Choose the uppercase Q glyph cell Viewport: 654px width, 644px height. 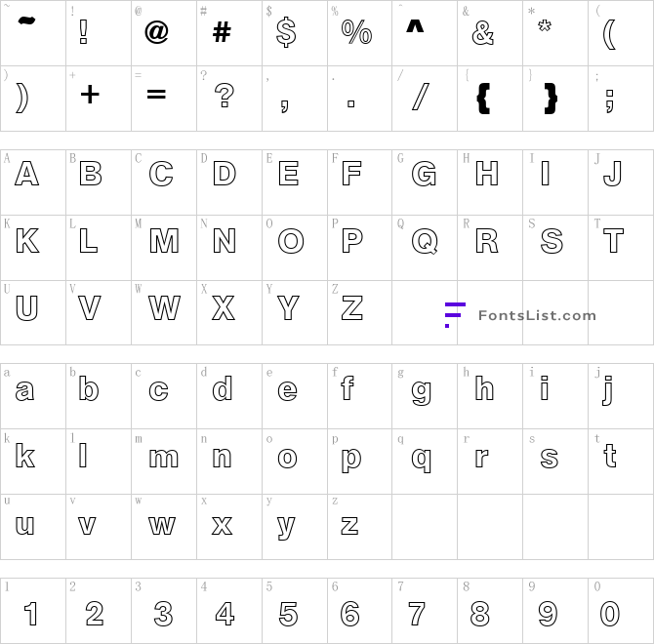(424, 240)
